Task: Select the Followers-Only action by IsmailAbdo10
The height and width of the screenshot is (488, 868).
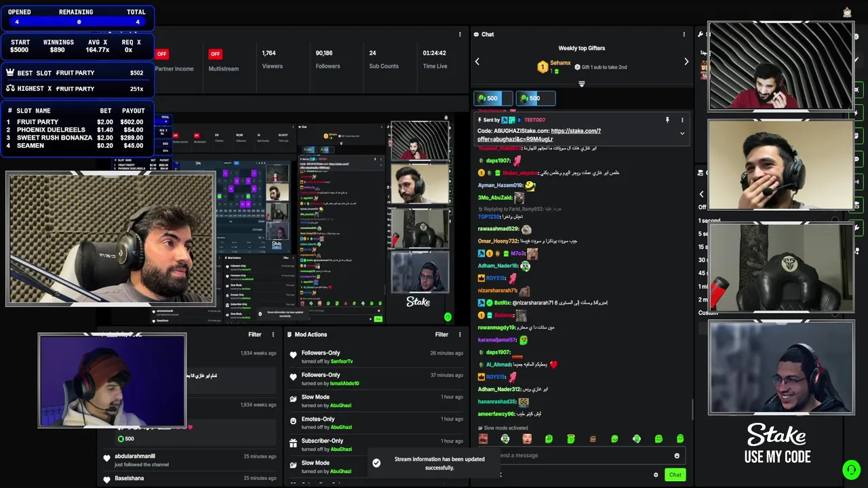Action: (x=376, y=379)
